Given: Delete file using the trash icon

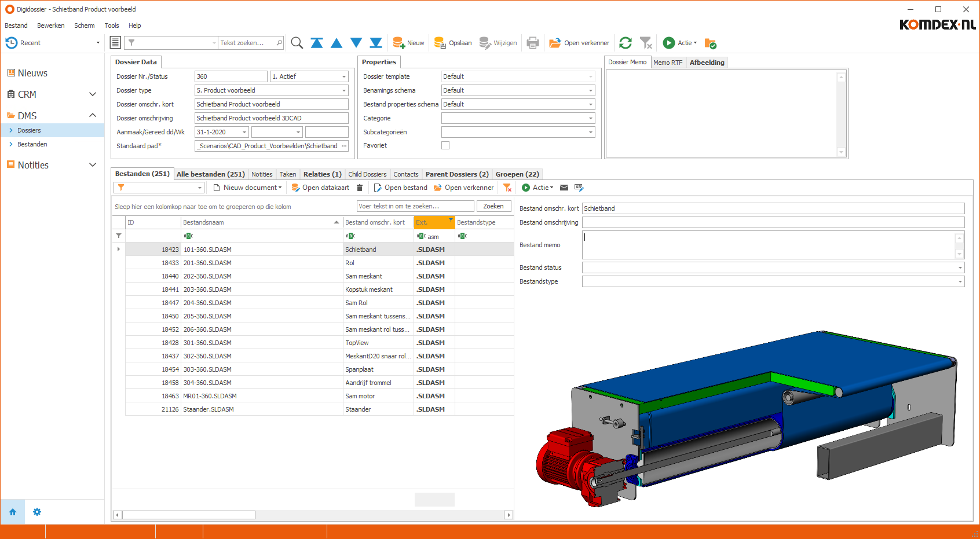Looking at the screenshot, I should point(360,188).
